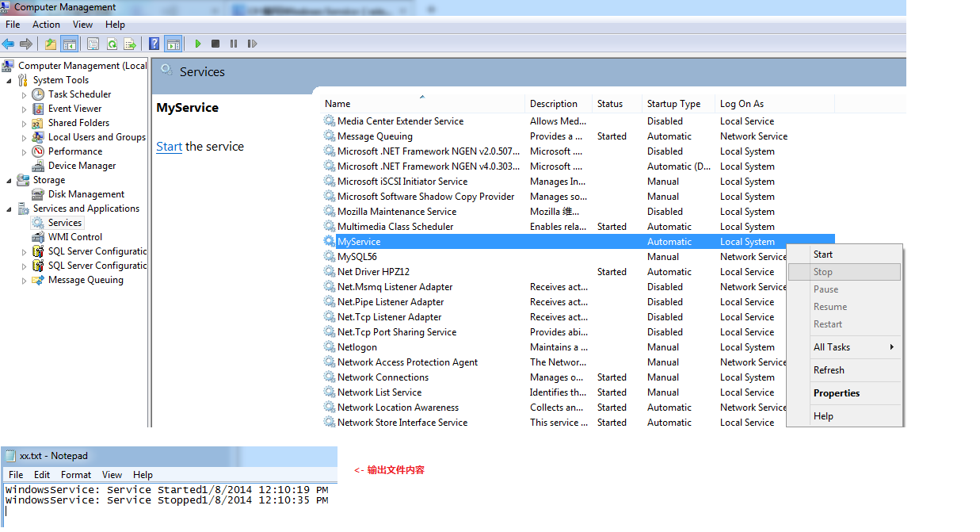980x532 pixels.
Task: Expand the Task Scheduler tree node
Action: (x=25, y=95)
